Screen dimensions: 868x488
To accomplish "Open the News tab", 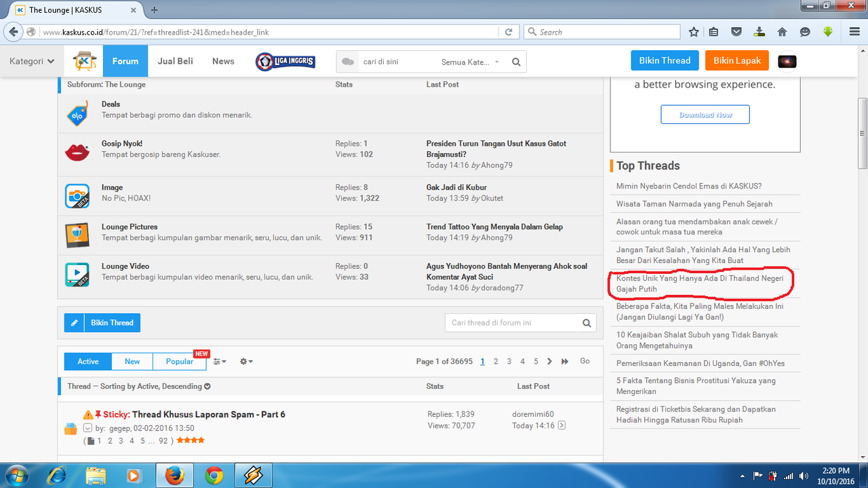I will click(223, 61).
